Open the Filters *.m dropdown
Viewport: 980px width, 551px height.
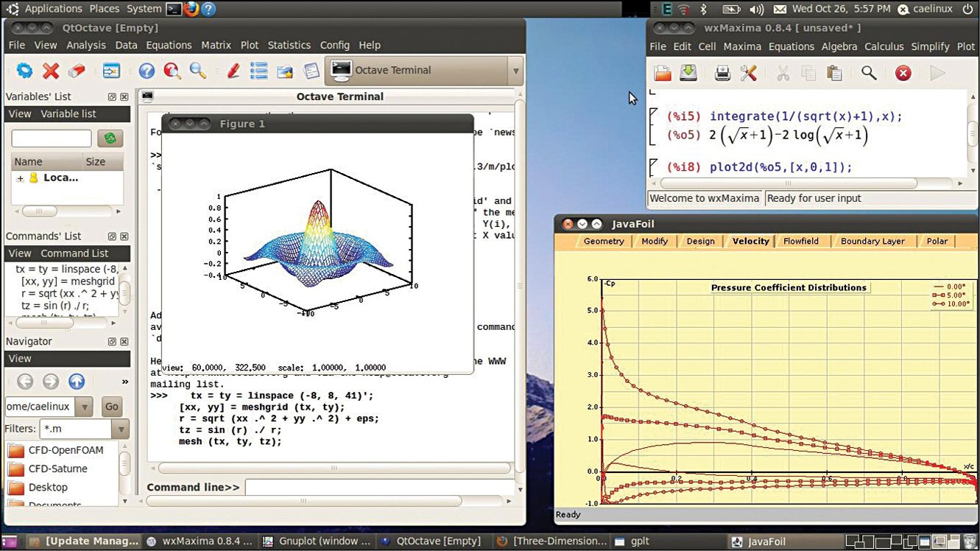tap(120, 429)
